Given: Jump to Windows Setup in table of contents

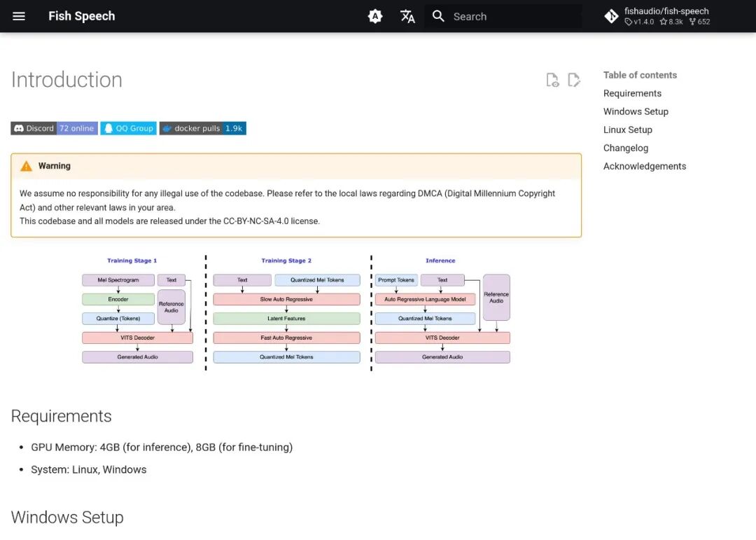Looking at the screenshot, I should (636, 111).
